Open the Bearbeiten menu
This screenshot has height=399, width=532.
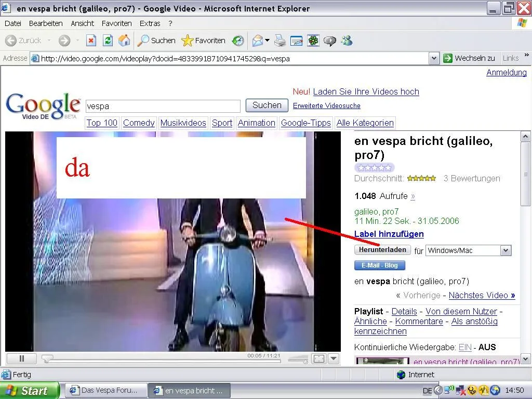[46, 23]
